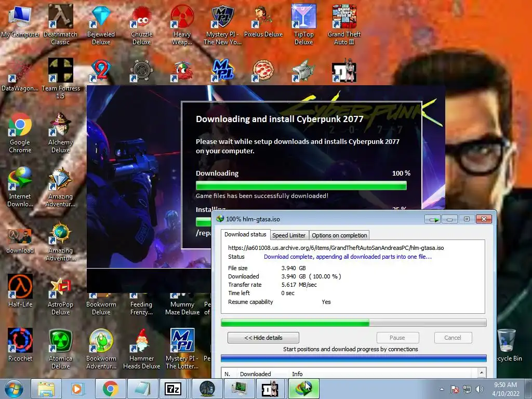Open Mummy Maze Deluxe shortcut
This screenshot has height=399, width=532.
[182, 304]
